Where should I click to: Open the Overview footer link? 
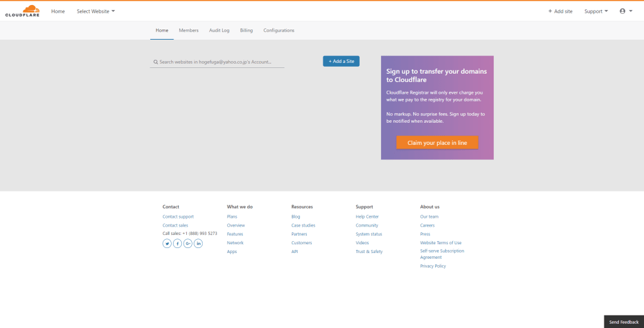pos(236,225)
